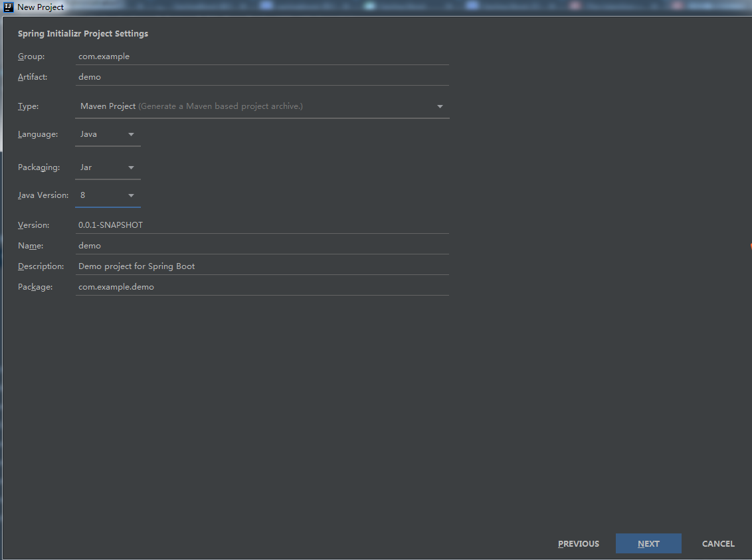Edit the Group field containing com.example
The image size is (752, 560).
pos(262,56)
